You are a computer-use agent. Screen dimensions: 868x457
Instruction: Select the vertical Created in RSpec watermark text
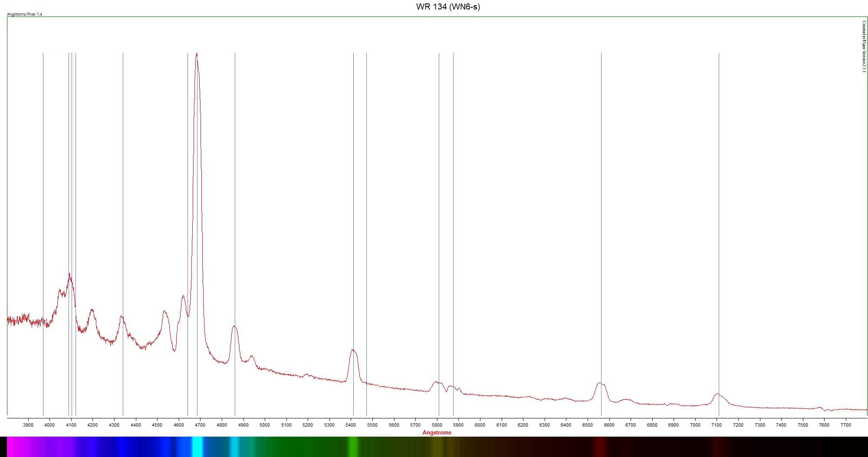[x=864, y=47]
